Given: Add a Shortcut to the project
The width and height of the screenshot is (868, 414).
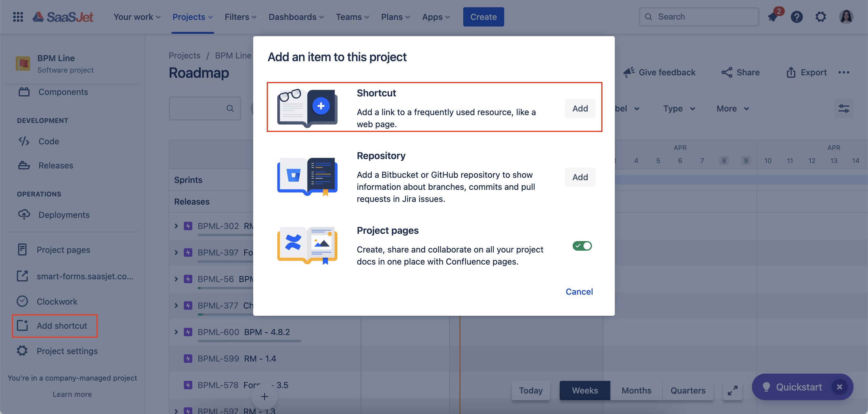Looking at the screenshot, I should pos(580,108).
